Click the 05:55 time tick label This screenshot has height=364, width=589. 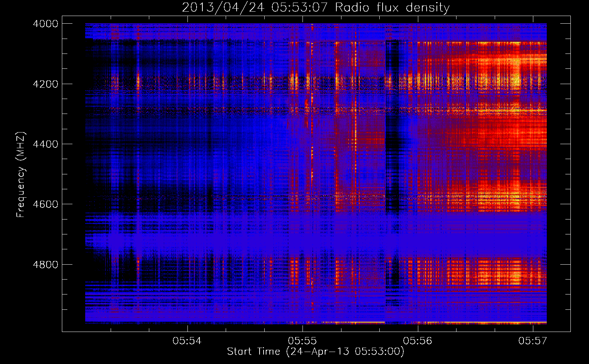pyautogui.click(x=303, y=341)
